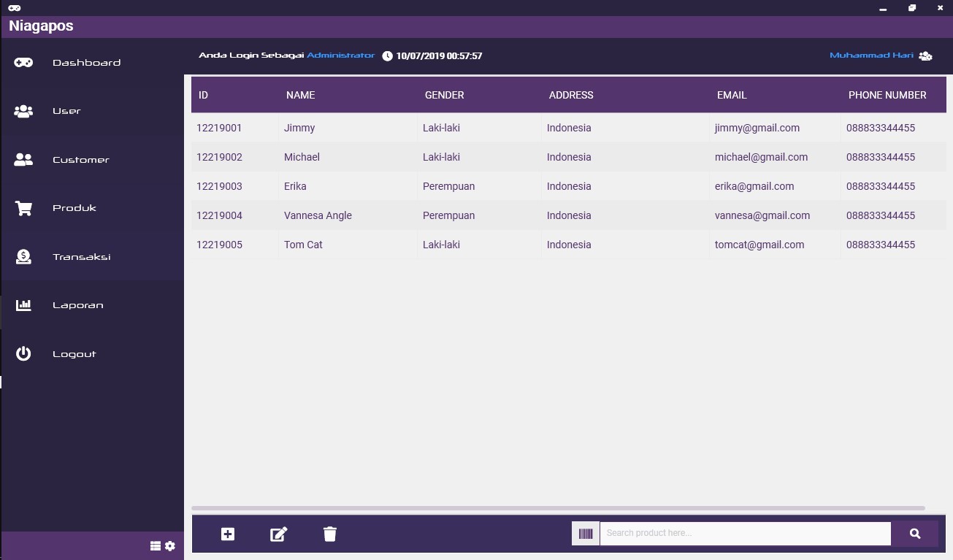Select the Dashboard gamepad icon
Viewport: 953px width, 560px height.
tap(23, 62)
